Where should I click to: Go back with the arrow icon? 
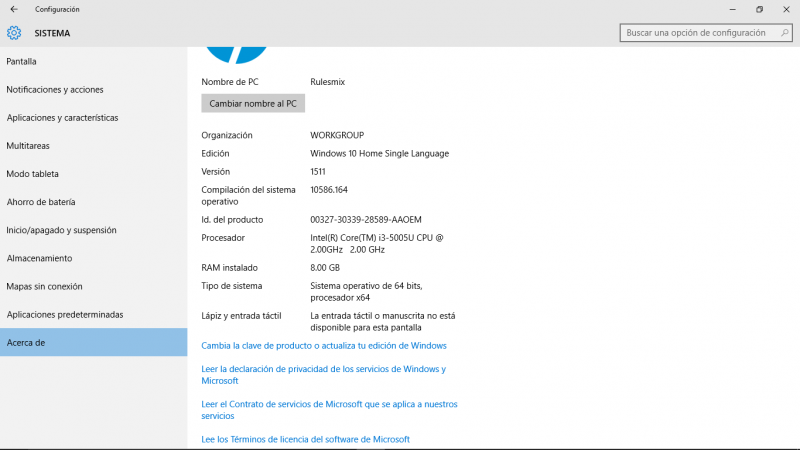(14, 9)
